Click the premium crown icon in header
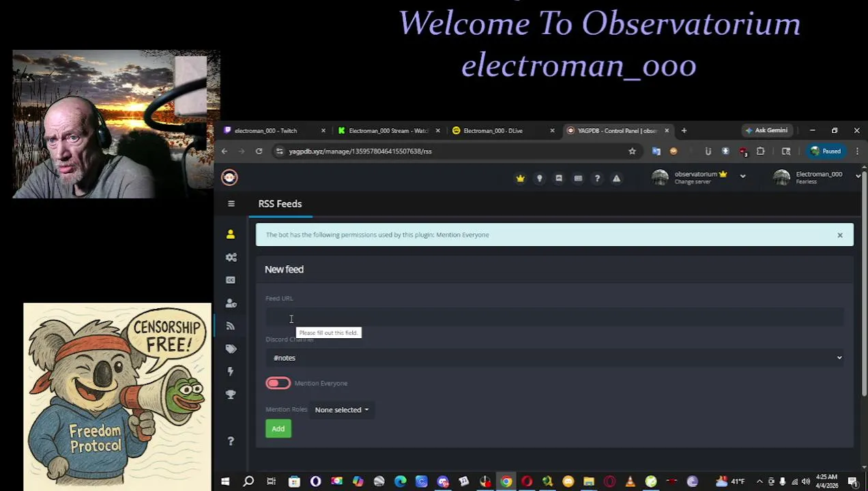Viewport: 868px width, 491px height. (521, 179)
